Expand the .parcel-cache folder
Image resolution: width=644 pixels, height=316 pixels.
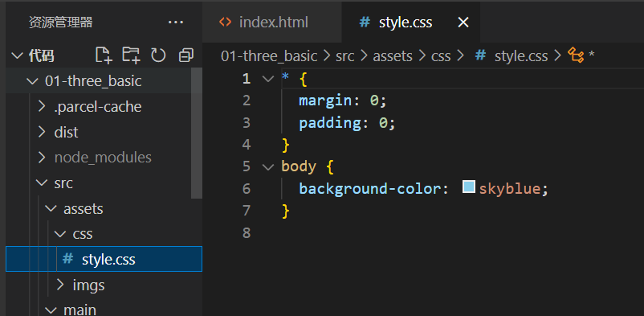[x=42, y=107]
